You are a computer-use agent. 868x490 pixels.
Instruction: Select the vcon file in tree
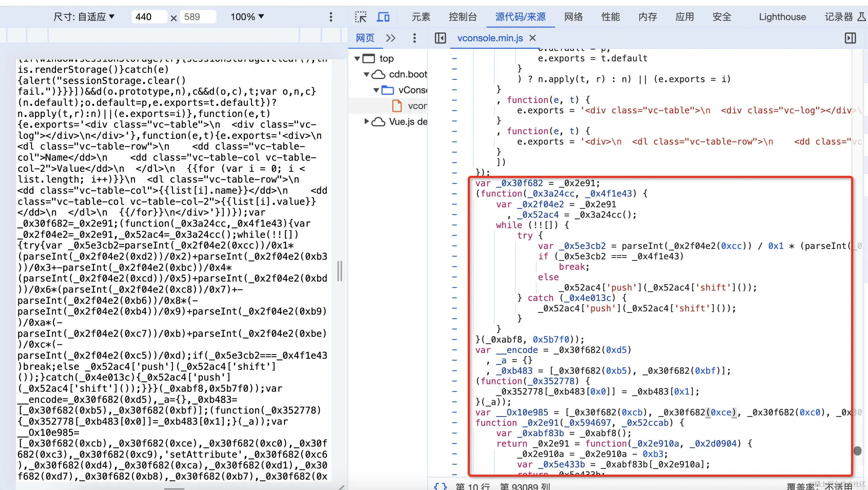coord(416,106)
